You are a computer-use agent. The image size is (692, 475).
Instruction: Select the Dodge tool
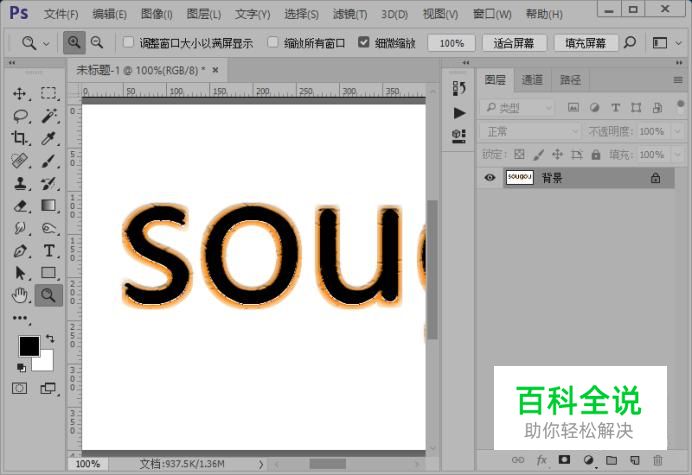point(49,228)
